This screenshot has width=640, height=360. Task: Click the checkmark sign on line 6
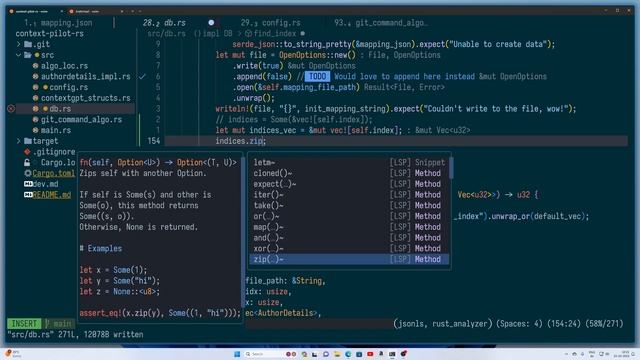point(142,76)
